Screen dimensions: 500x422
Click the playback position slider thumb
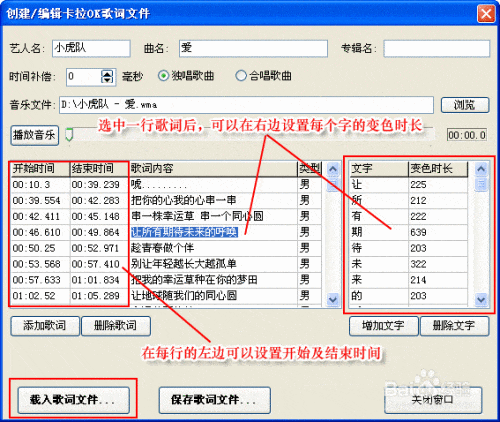pyautogui.click(x=69, y=135)
